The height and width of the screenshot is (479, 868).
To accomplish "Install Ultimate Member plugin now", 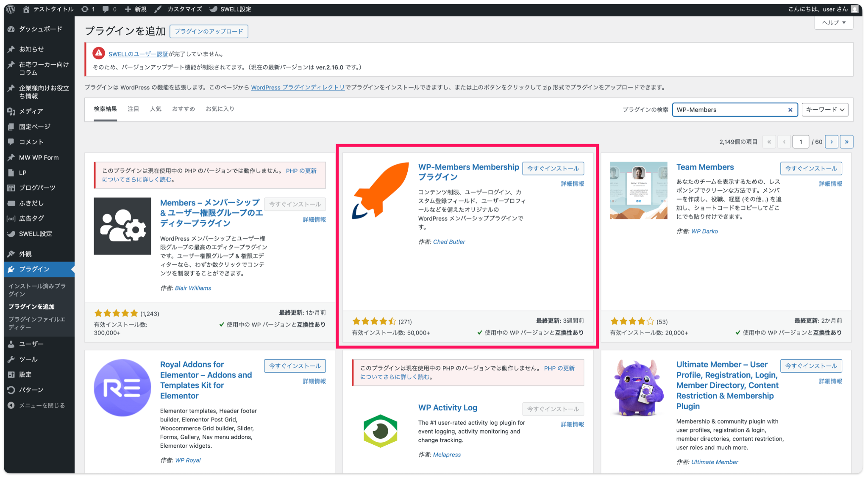I will point(811,366).
